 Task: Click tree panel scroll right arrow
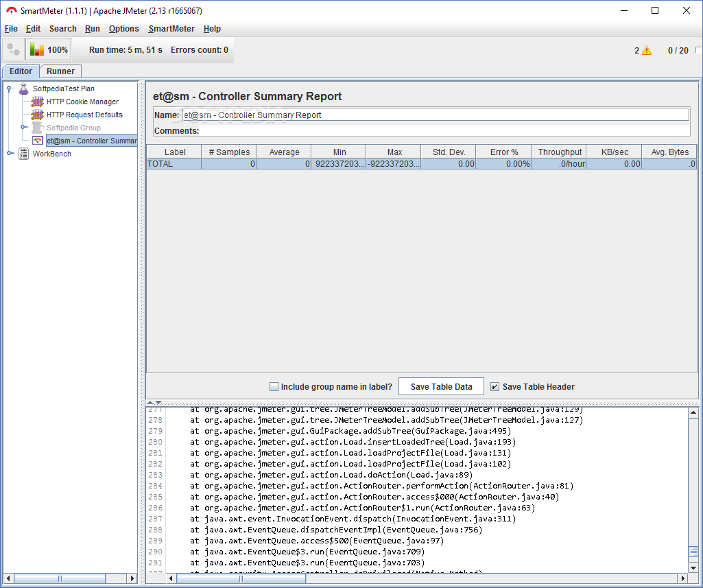pos(132,578)
